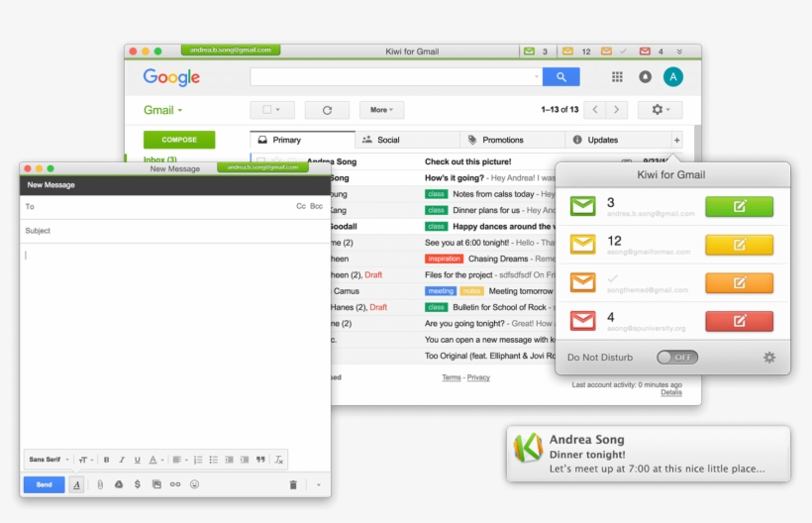Increase indent in compose toolbar
The width and height of the screenshot is (812, 523).
click(245, 460)
